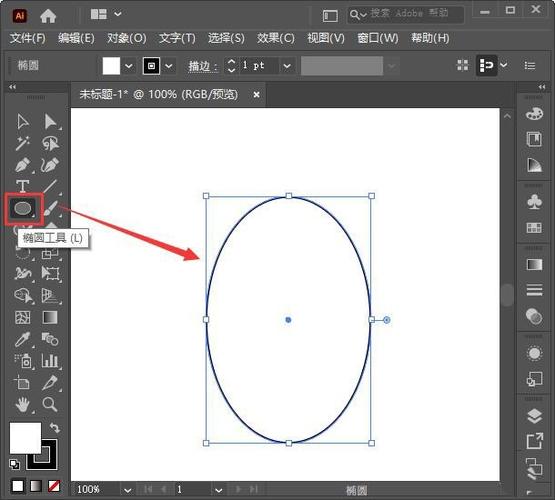Expand the align options dropdown
Viewport: 555px width, 500px height.
coord(504,65)
